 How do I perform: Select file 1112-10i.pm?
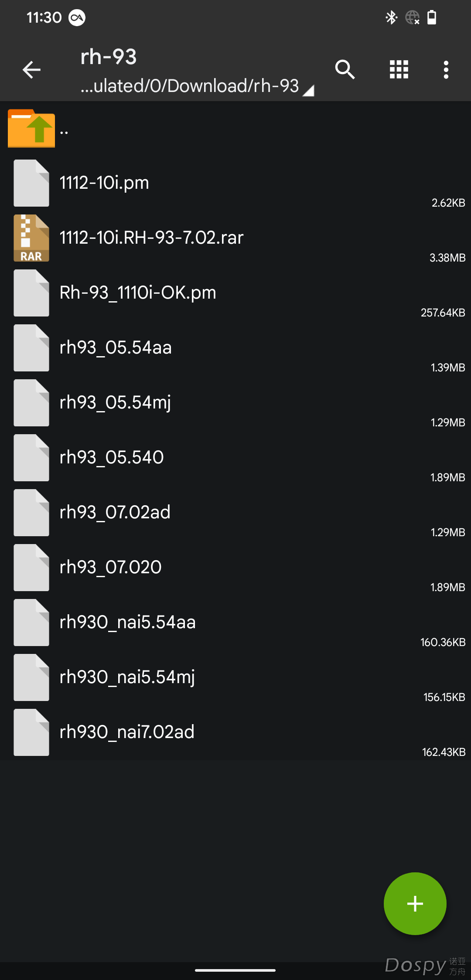tap(235, 183)
